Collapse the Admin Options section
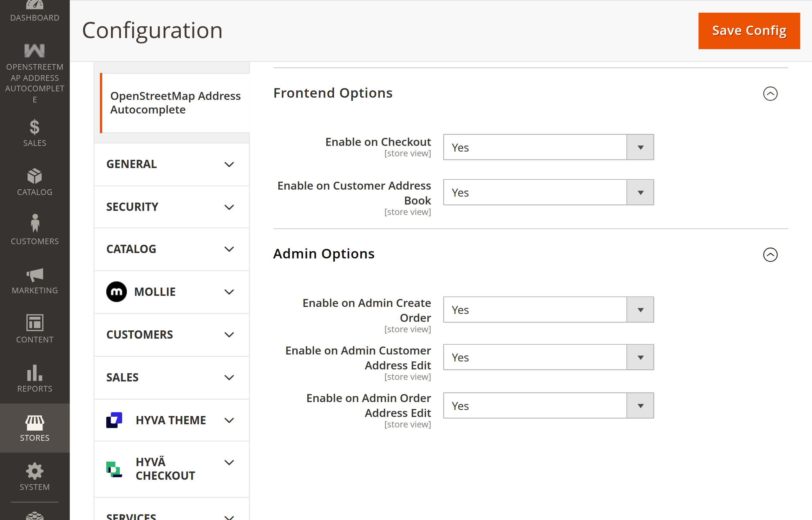812x520 pixels. point(770,255)
